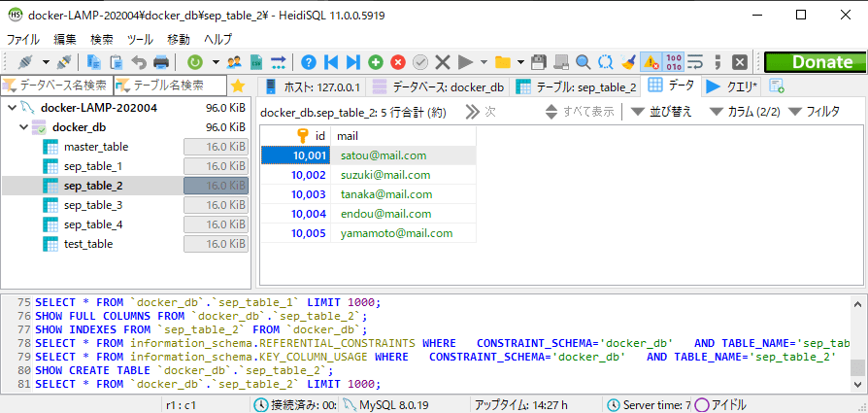Switch to the テーブル: sep_table_2 tab
868x413 pixels.
click(x=576, y=87)
